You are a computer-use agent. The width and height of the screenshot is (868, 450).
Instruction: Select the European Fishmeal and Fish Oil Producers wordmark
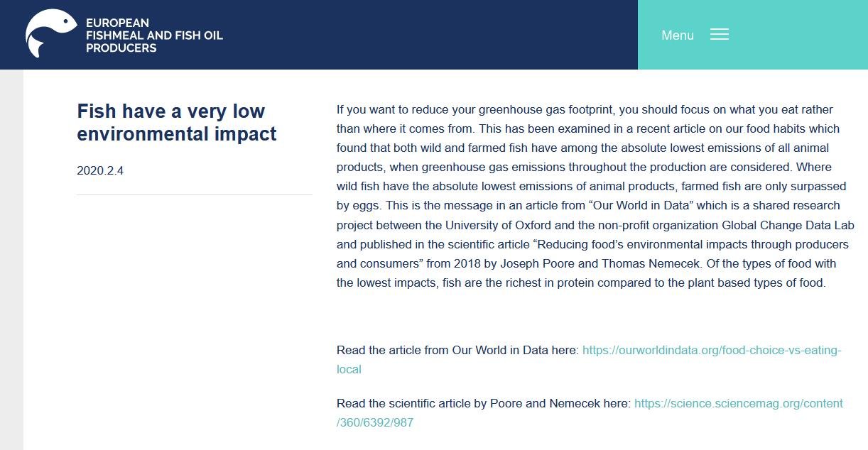click(x=154, y=34)
